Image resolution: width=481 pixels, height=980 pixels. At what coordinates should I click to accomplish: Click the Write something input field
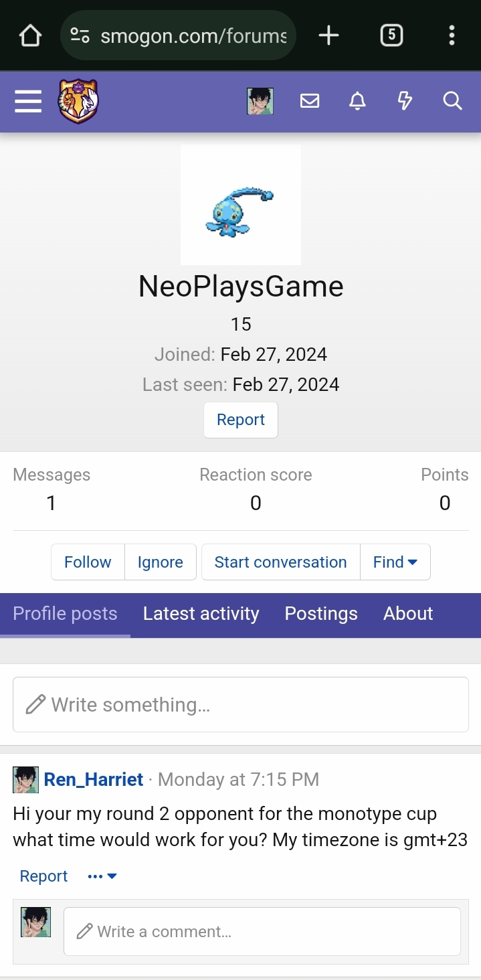241,705
